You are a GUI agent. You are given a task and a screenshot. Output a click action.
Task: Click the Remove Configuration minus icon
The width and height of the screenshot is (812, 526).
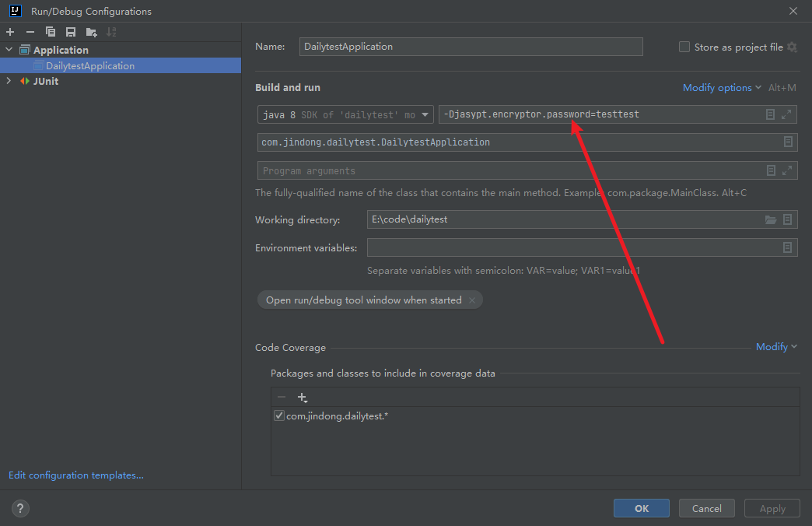tap(30, 32)
